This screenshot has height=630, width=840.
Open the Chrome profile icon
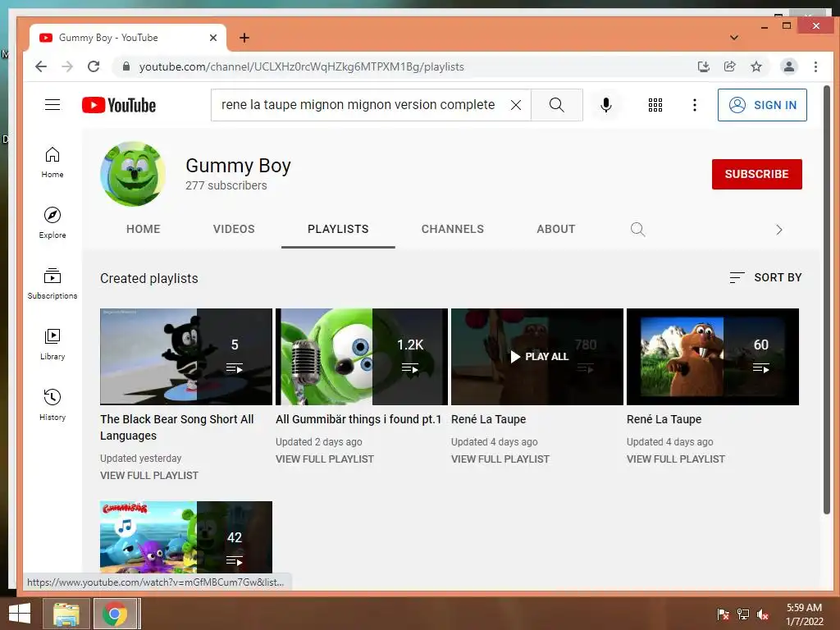pyautogui.click(x=788, y=66)
